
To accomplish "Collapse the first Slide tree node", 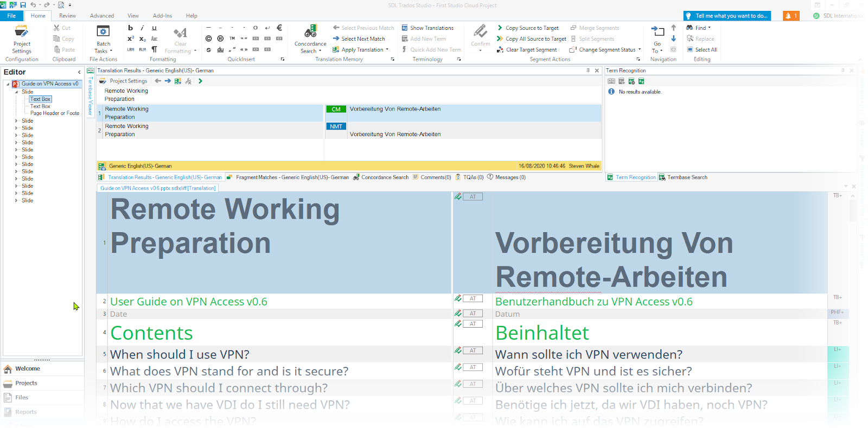I will point(16,92).
